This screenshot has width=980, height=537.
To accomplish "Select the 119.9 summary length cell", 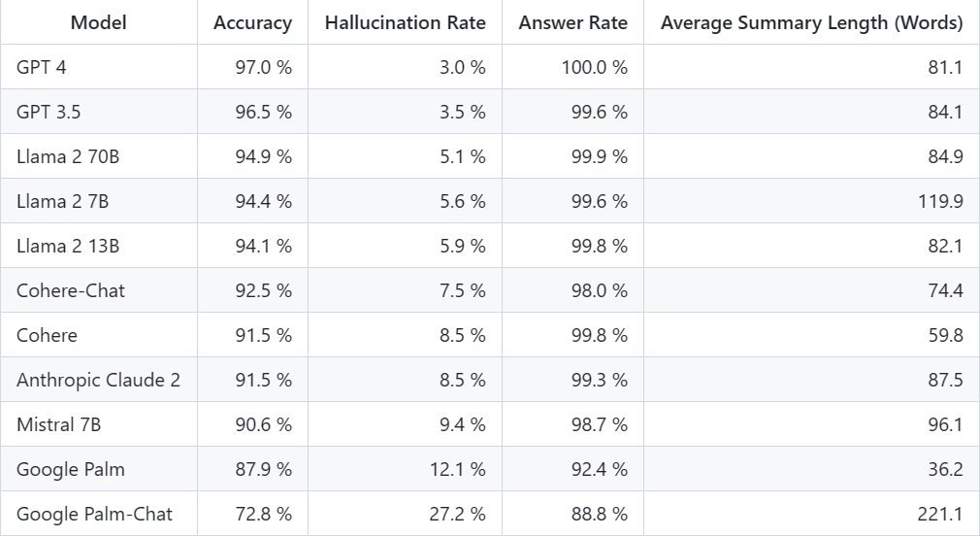I will tap(811, 201).
